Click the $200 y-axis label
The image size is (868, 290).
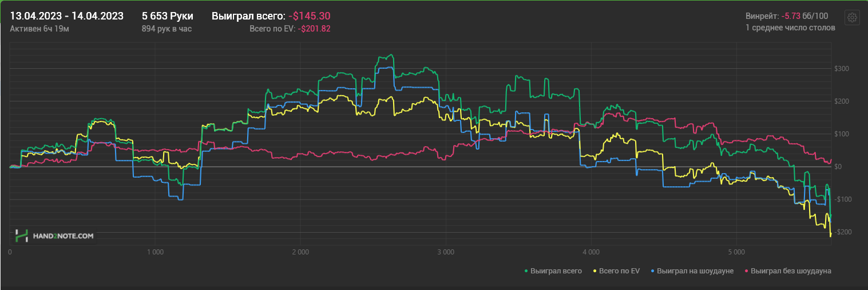click(x=841, y=101)
